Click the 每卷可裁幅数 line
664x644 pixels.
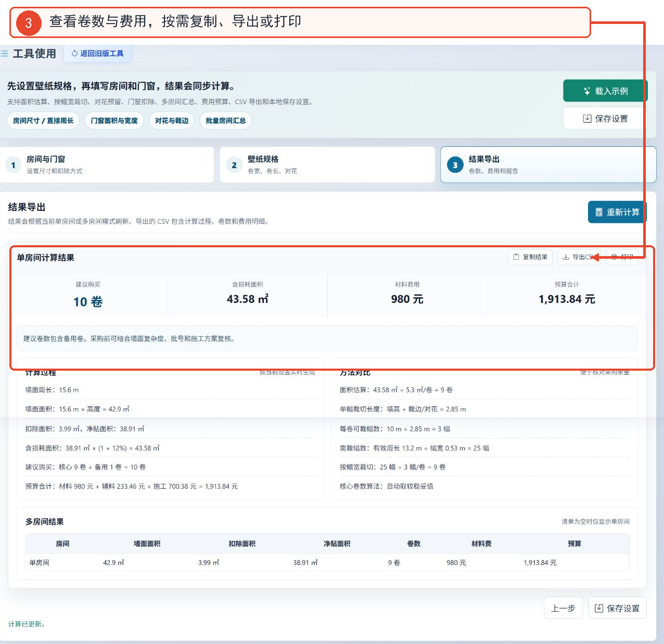coord(395,429)
